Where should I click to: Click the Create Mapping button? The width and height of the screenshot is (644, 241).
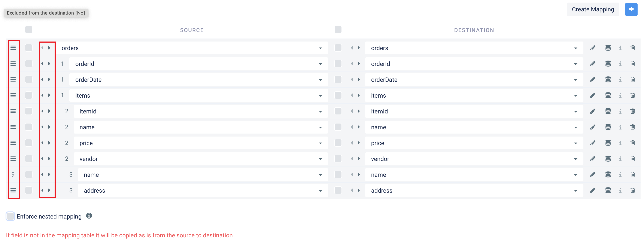(593, 9)
